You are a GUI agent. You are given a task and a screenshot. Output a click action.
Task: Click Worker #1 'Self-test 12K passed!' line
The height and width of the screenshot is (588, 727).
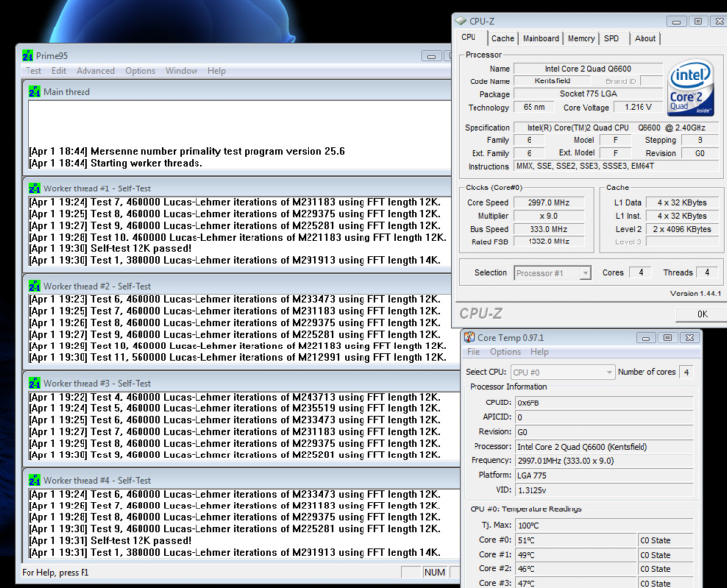pos(110,248)
